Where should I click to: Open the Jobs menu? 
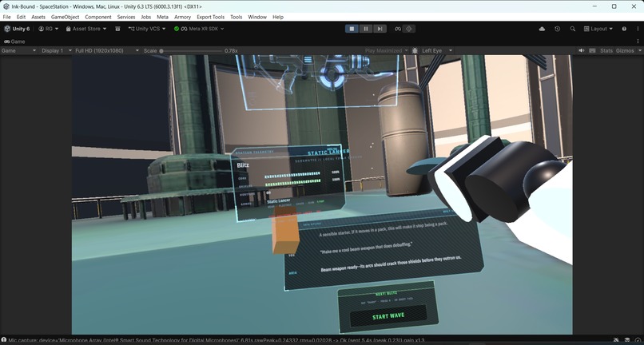pos(145,17)
